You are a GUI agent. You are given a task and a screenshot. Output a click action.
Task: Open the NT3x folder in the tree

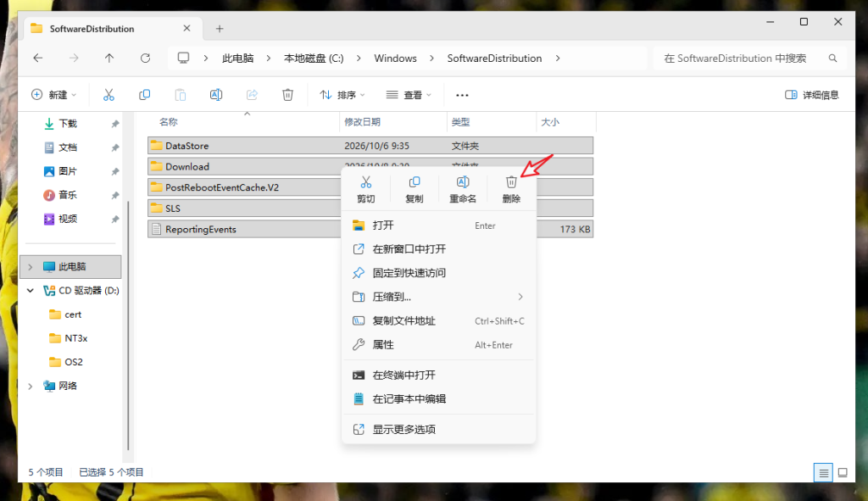tap(75, 338)
